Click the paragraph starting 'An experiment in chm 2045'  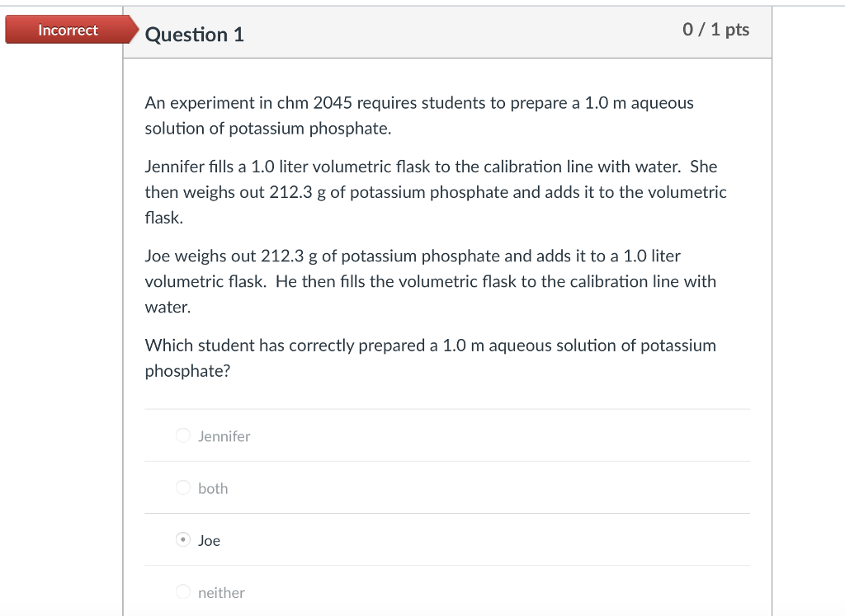[419, 115]
